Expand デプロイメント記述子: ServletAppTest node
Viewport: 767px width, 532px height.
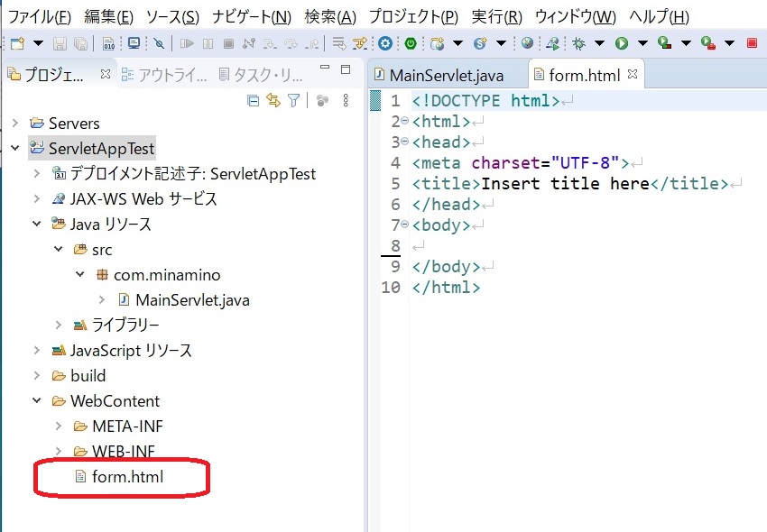click(x=37, y=173)
